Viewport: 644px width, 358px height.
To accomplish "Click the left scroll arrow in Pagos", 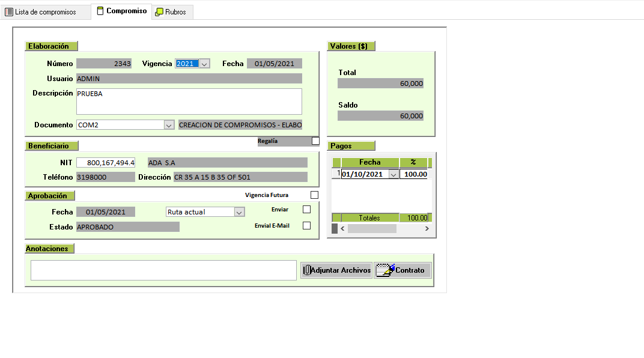I will coord(342,229).
